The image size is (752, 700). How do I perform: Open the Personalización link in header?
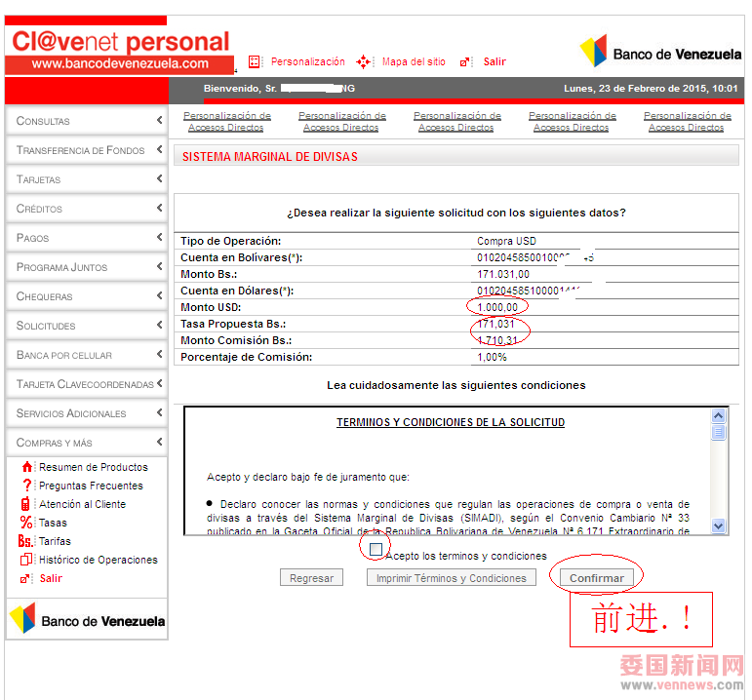308,61
